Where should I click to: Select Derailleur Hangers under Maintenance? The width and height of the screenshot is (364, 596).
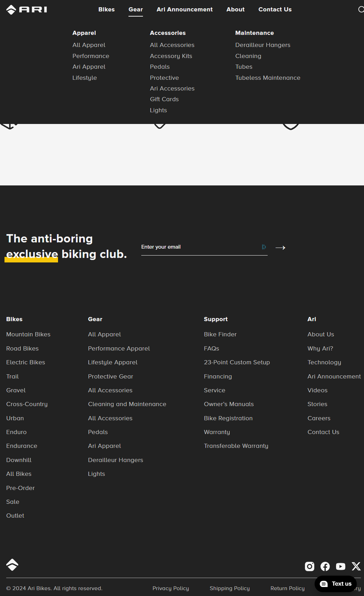tap(263, 45)
